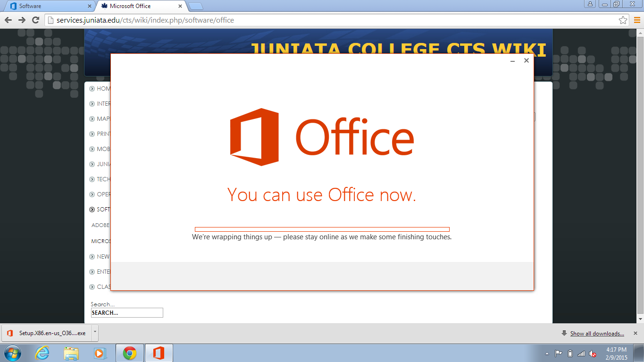Click the bullet icon beside OPER
The width and height of the screenshot is (644, 362).
coord(92,194)
